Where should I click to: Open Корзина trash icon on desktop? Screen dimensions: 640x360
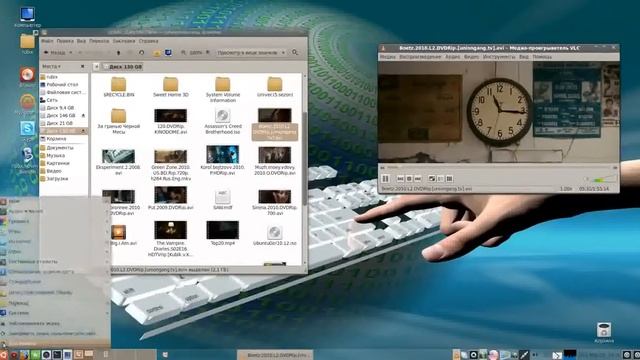pos(604,332)
